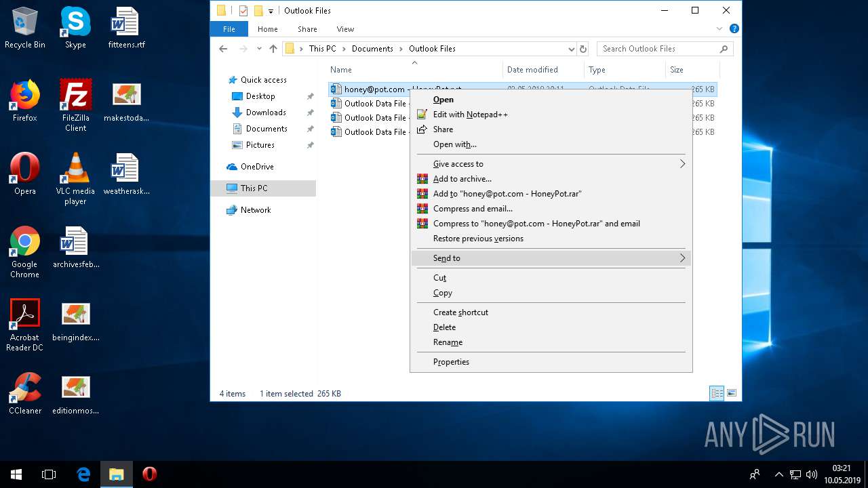Sort files by Name column header
868x488 pixels.
pyautogui.click(x=415, y=70)
